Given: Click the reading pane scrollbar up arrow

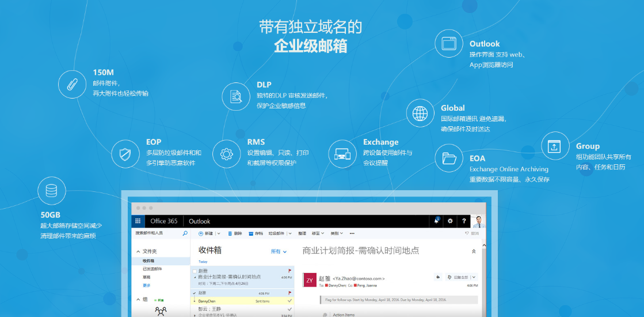Looking at the screenshot, I should coord(483,246).
